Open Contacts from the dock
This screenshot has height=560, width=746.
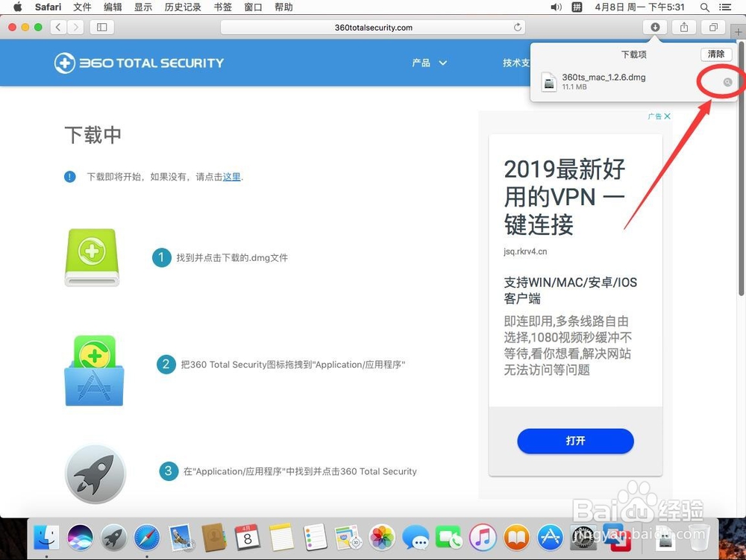[x=214, y=537]
